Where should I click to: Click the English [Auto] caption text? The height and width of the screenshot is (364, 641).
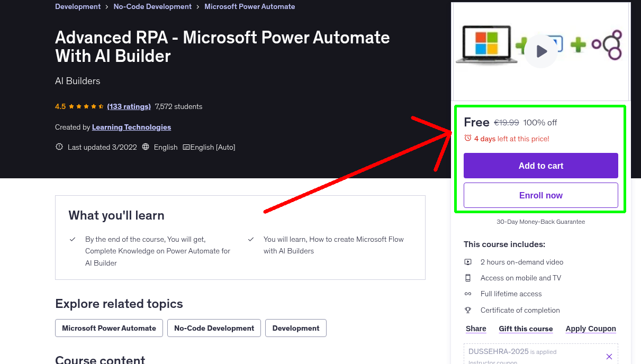tap(213, 147)
